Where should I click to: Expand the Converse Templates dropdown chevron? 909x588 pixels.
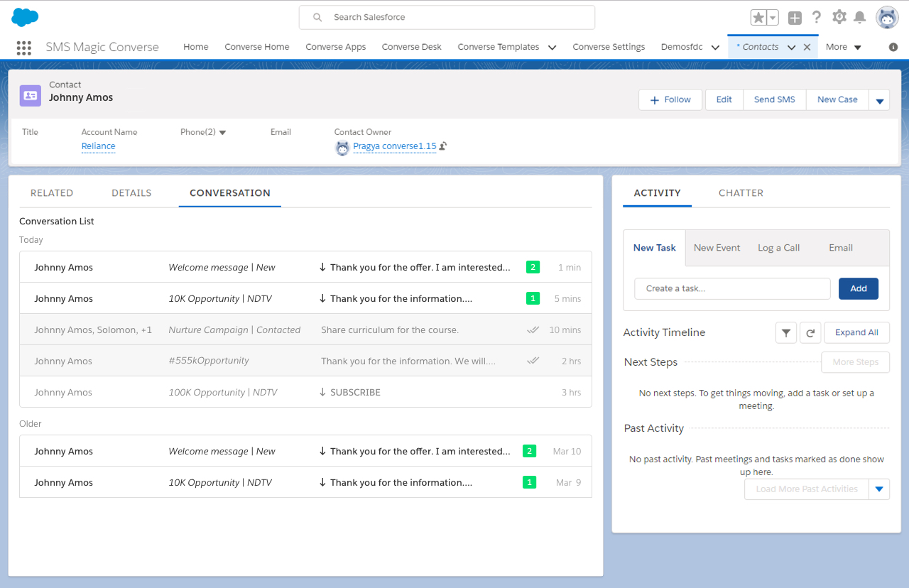552,48
